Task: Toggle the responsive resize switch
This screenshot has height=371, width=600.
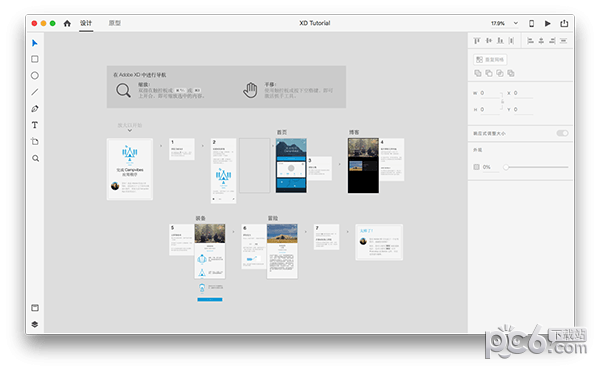Action: click(x=562, y=133)
